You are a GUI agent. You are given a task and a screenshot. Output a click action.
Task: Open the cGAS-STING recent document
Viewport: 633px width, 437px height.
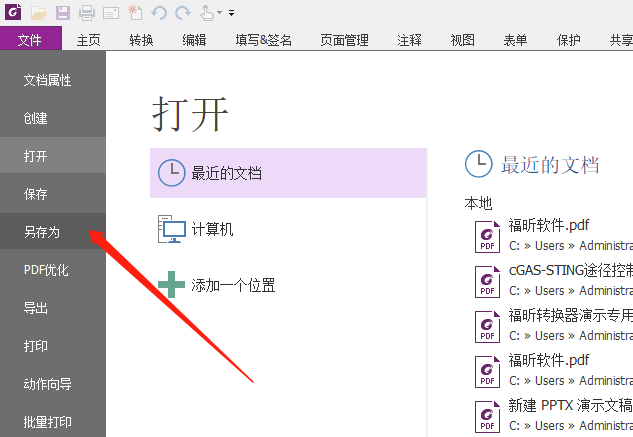[553, 280]
